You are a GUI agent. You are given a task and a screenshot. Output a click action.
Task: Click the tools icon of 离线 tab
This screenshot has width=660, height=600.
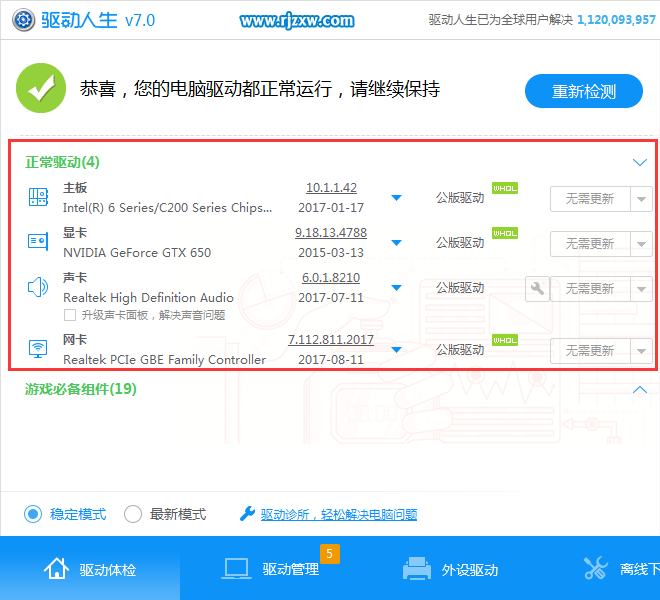click(x=596, y=568)
